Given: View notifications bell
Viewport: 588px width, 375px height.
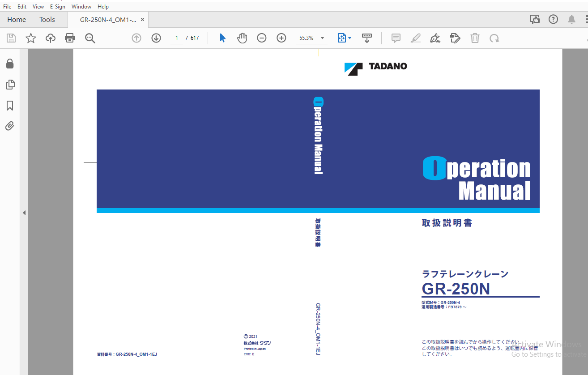Looking at the screenshot, I should tap(572, 19).
